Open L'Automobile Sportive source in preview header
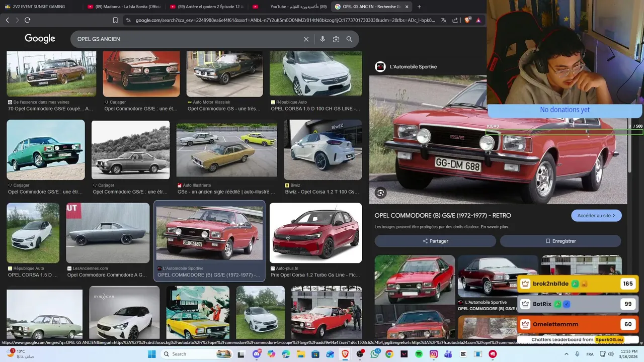 (406, 67)
